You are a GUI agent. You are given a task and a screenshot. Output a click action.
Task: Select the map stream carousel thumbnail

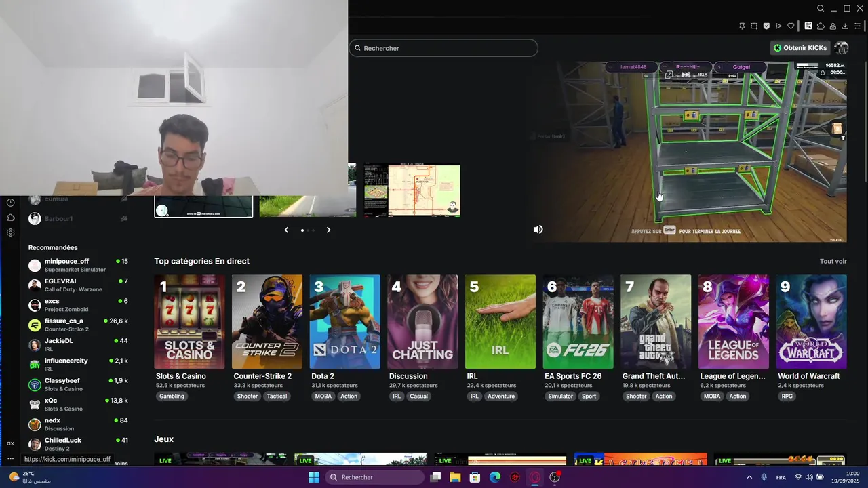[412, 190]
